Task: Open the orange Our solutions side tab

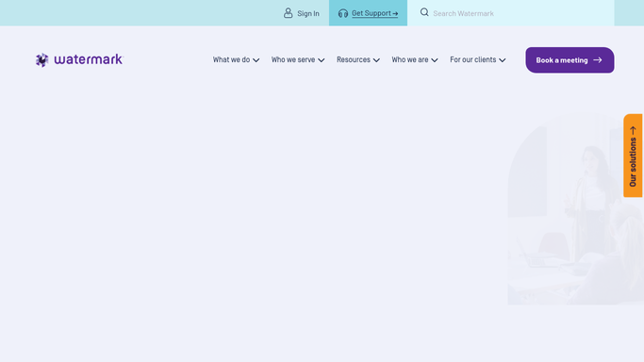Action: [x=633, y=156]
